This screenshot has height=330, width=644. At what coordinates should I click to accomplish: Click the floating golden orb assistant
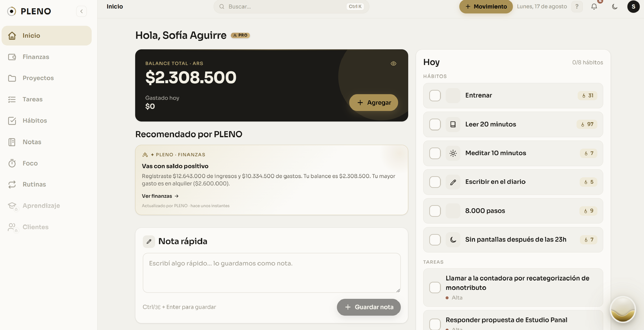(622, 310)
